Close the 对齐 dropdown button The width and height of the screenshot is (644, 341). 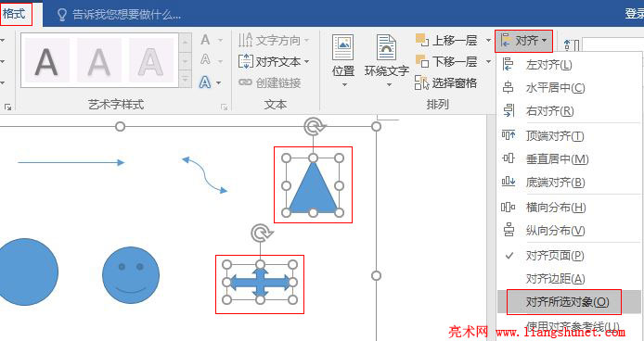pyautogui.click(x=523, y=41)
